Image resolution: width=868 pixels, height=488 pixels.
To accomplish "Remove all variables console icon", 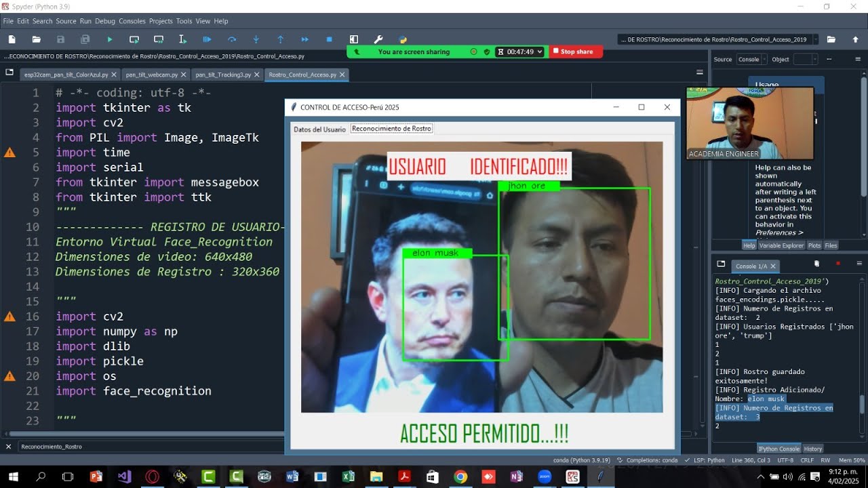I will click(817, 264).
